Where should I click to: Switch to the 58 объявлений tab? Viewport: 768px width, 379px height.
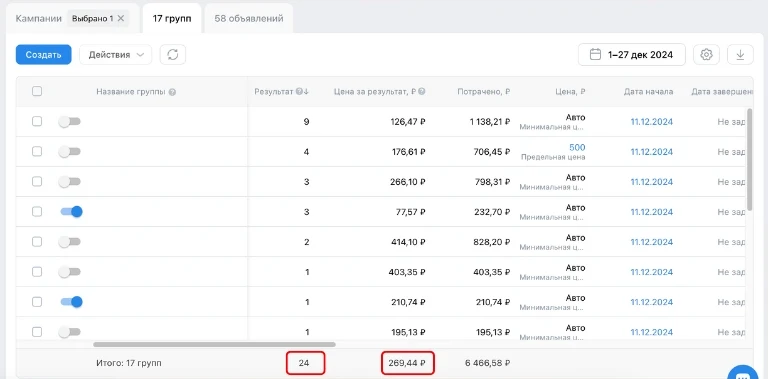click(x=249, y=19)
